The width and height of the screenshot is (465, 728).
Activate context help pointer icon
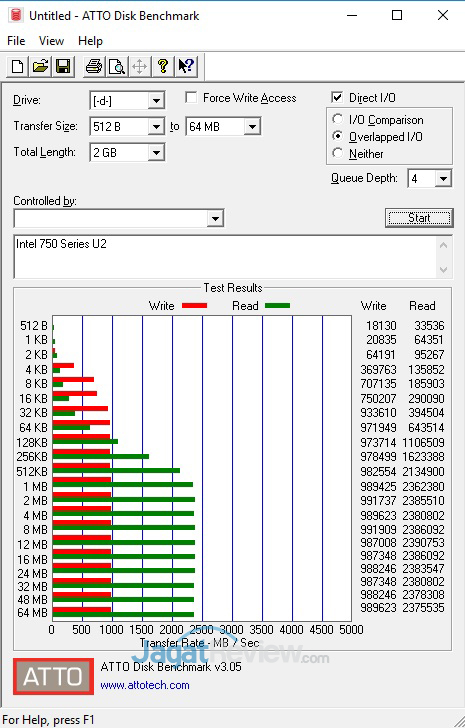click(186, 66)
